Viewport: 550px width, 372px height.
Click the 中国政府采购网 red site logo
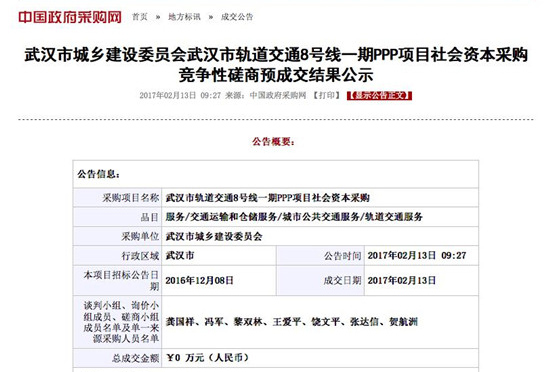(x=70, y=17)
